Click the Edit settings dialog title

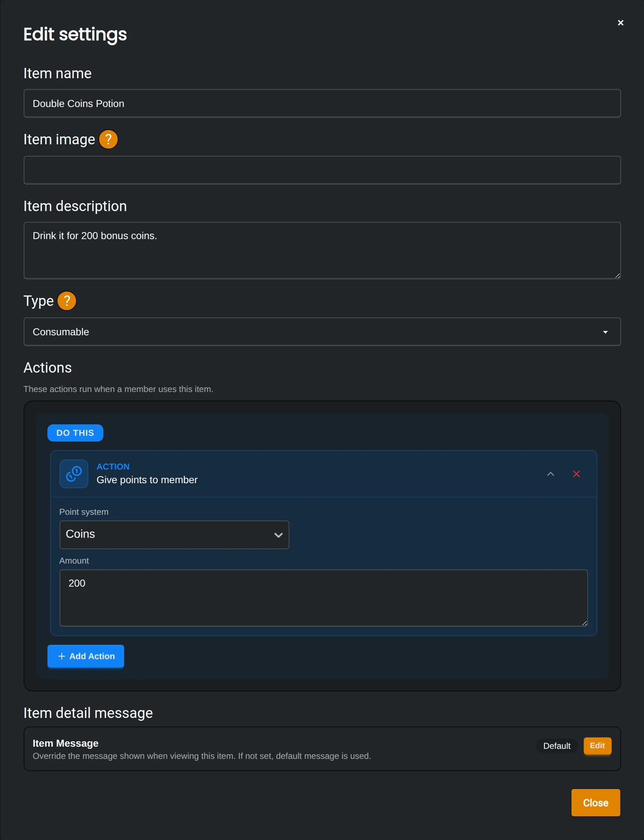75,34
